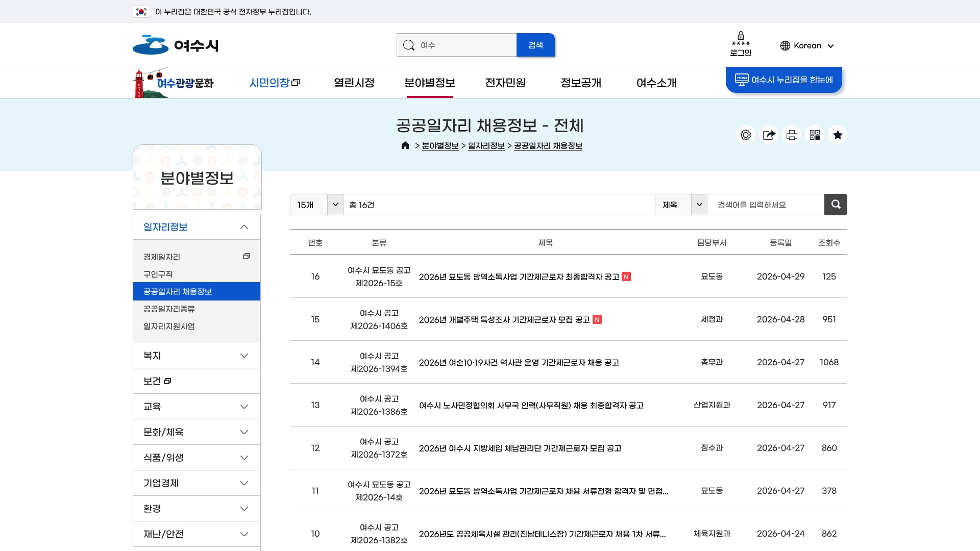980x551 pixels.
Task: Click the 여수관광문화 lighthouse banner
Action: point(174,83)
